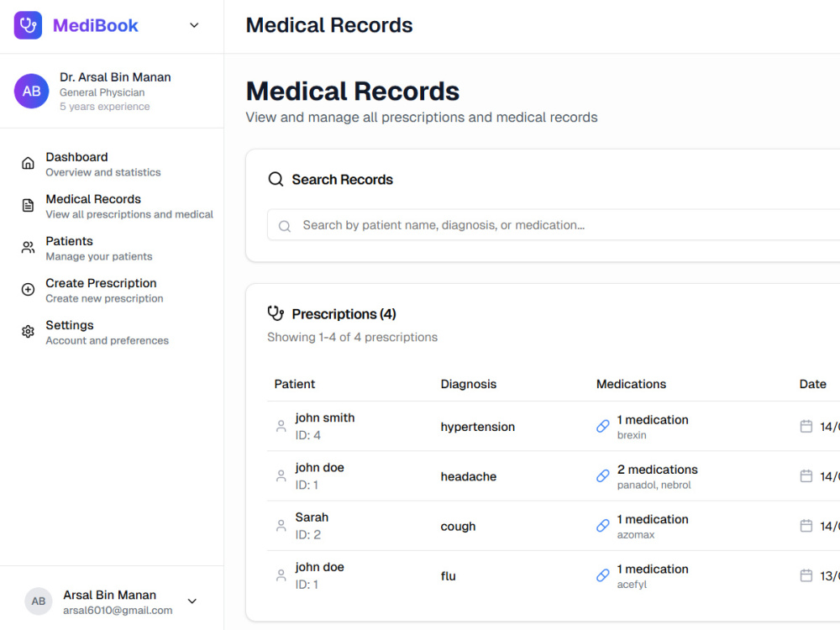Click the cough diagnosis cell
Viewport: 840px width, 630px height.
click(458, 527)
